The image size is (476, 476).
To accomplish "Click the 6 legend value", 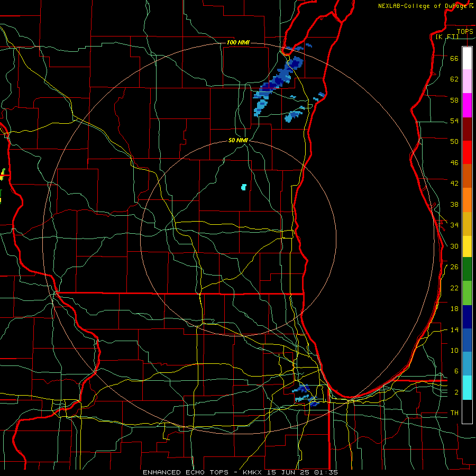I will pos(456,371).
